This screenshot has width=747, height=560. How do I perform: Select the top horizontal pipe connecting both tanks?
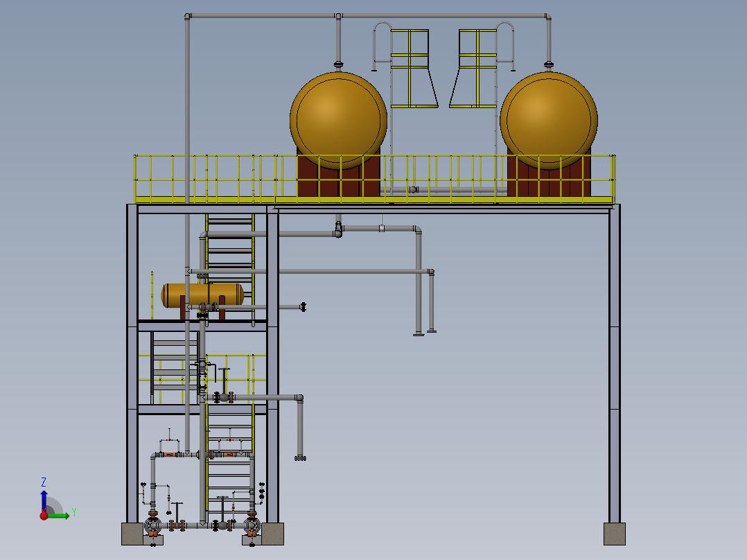[367, 16]
